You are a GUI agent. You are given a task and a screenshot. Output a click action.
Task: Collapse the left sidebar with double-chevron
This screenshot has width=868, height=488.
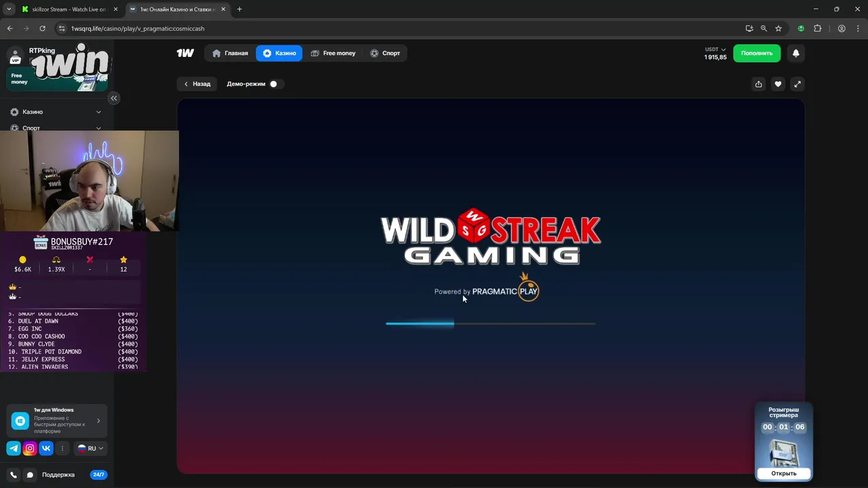pos(114,98)
